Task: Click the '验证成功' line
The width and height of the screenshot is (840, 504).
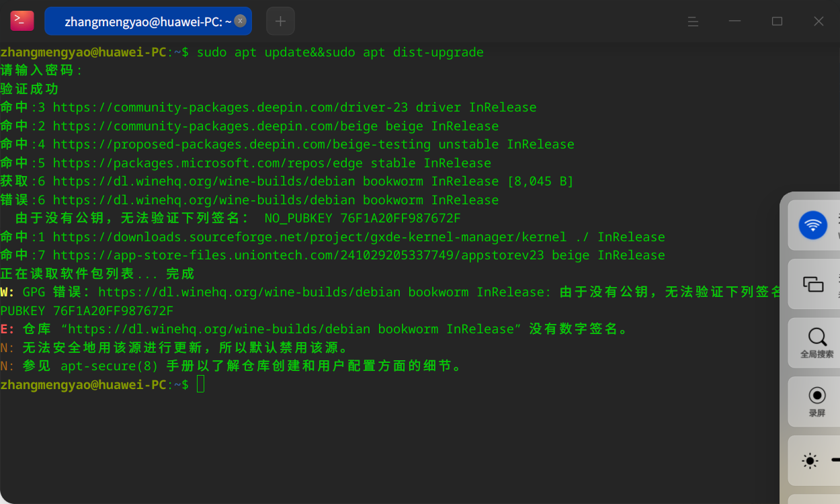Action: 30,89
